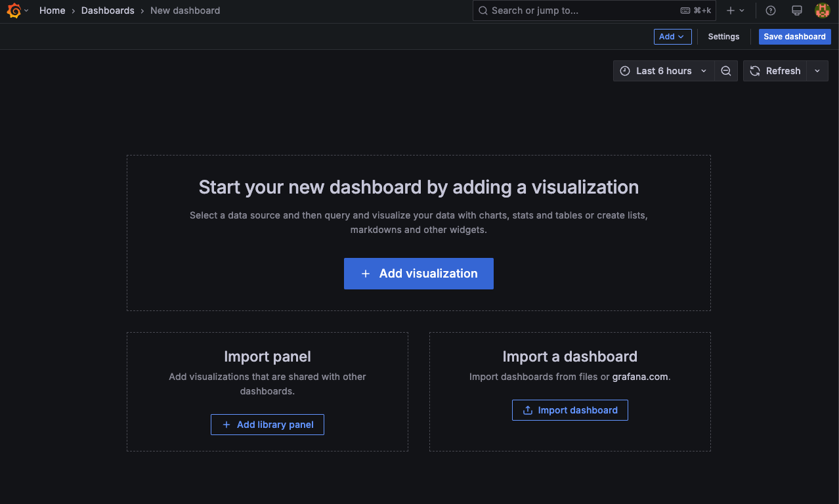Open dashboard Settings
The height and width of the screenshot is (504, 839).
[x=723, y=37]
